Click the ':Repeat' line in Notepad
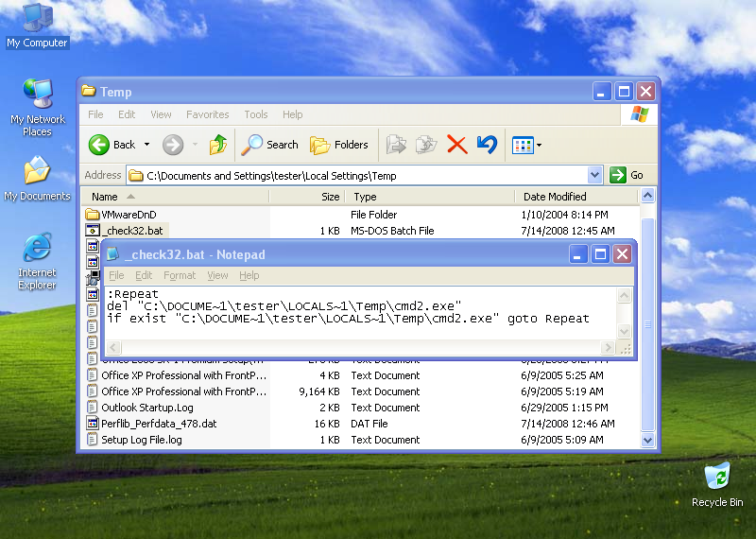The image size is (756, 539). click(x=133, y=294)
